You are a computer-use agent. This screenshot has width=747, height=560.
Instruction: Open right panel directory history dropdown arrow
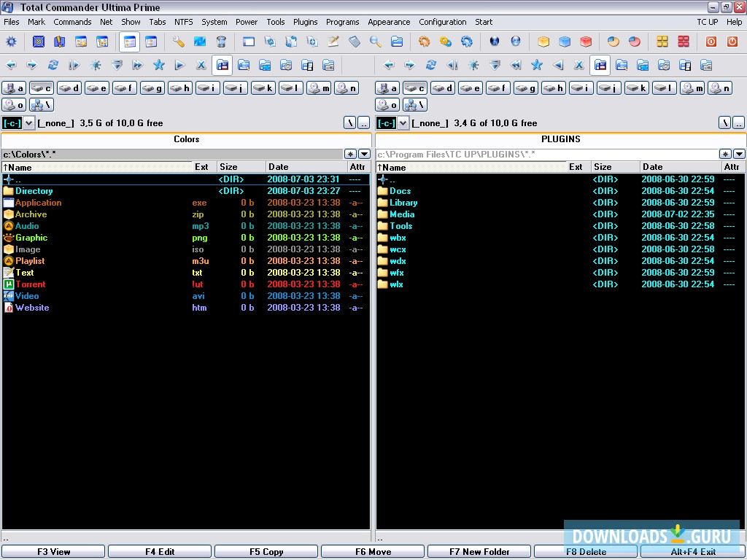coord(739,155)
